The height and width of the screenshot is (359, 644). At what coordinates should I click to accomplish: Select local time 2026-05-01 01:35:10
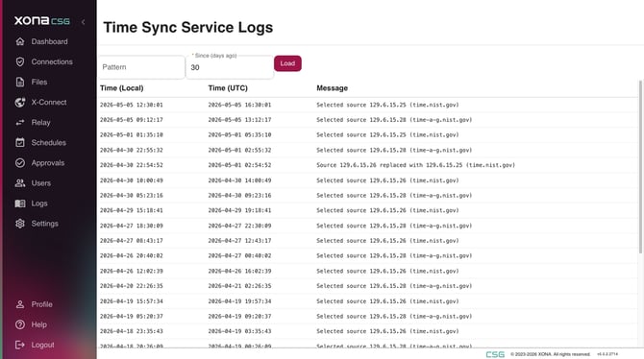132,135
